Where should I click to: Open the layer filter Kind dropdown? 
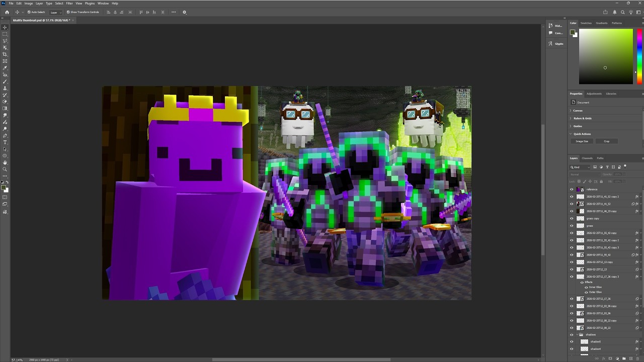click(580, 167)
